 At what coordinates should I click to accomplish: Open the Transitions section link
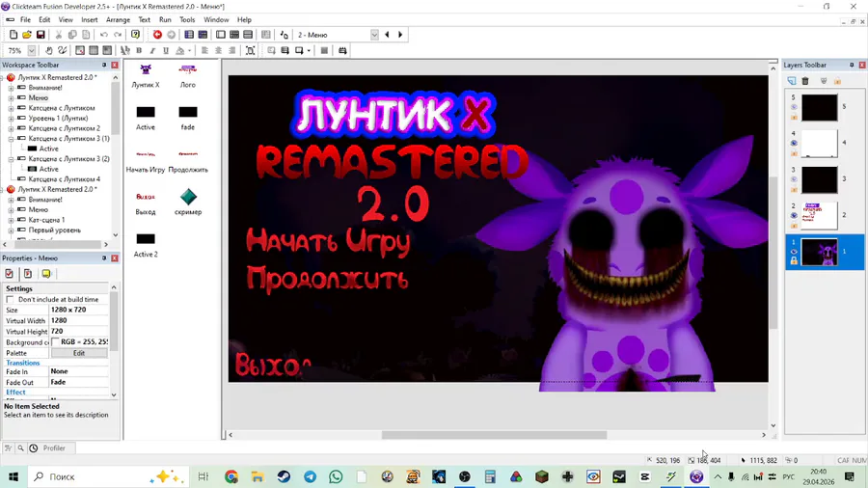tap(23, 363)
